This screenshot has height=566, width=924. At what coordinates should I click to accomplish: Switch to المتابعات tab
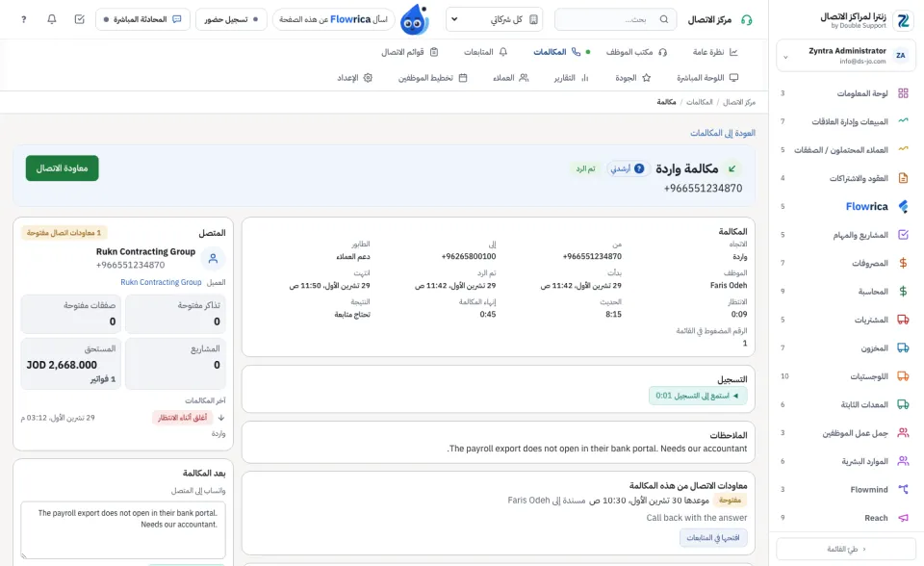point(485,52)
